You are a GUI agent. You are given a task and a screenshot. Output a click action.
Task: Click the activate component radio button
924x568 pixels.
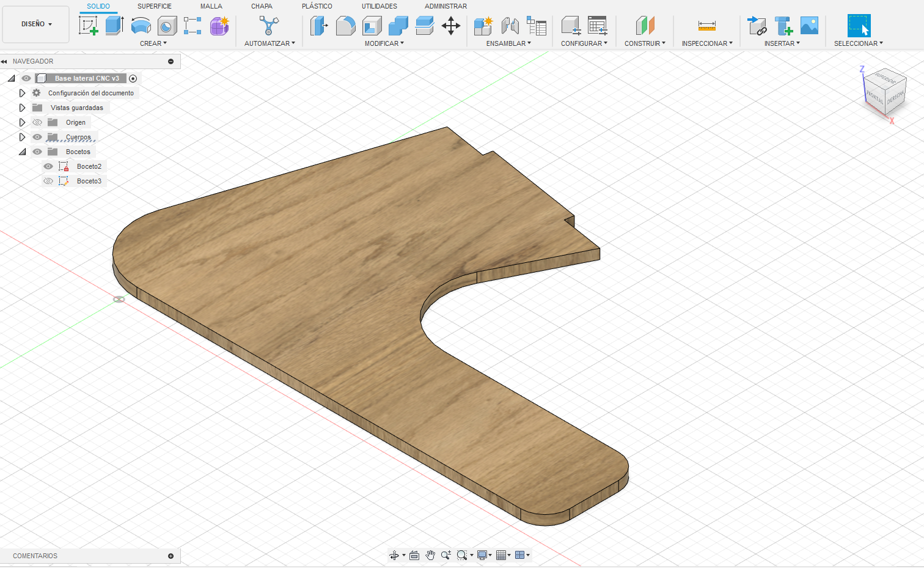(133, 78)
